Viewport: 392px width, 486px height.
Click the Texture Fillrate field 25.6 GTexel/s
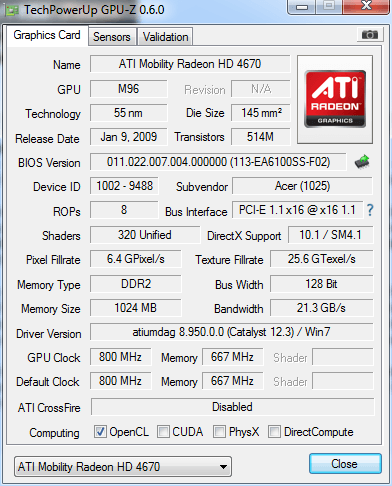point(322,259)
